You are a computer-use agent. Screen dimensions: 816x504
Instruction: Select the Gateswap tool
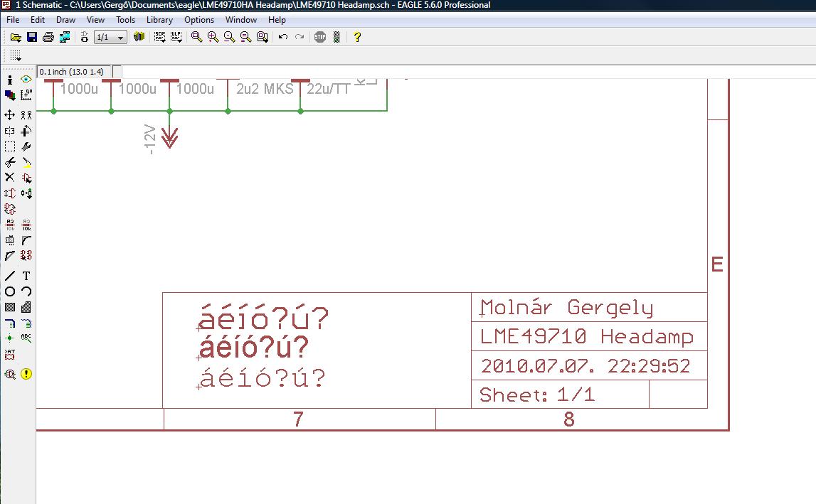pos(9,209)
